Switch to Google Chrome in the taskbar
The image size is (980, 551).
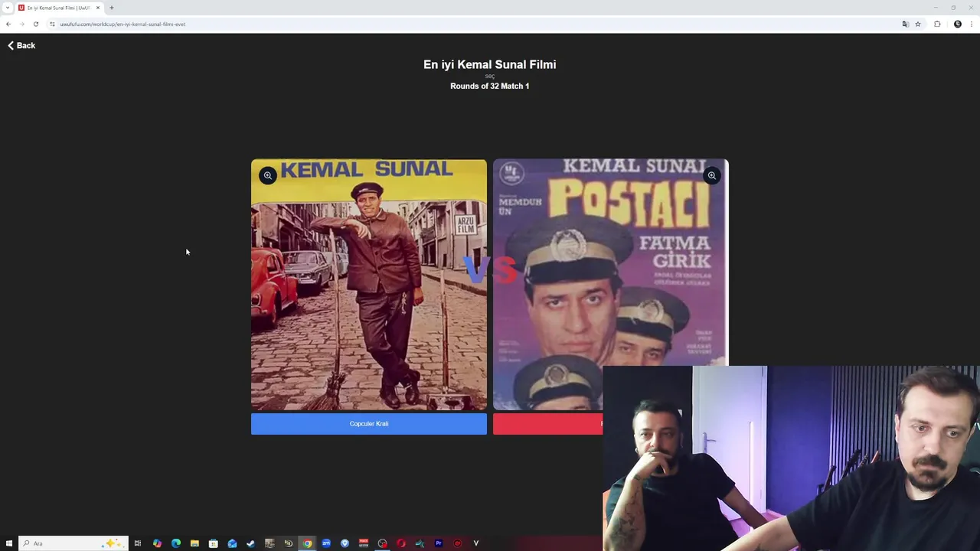tap(307, 543)
